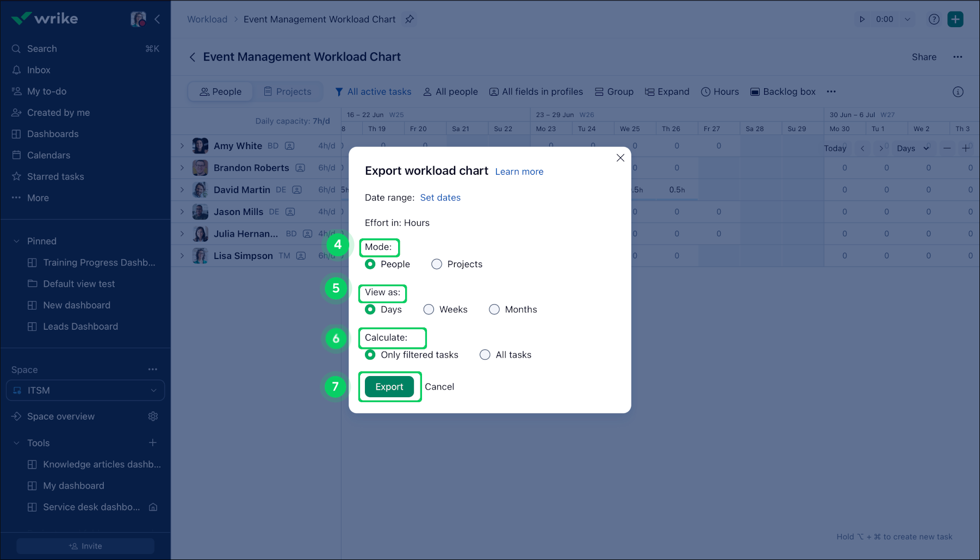Image resolution: width=980 pixels, height=560 pixels.
Task: Select the Projects mode radio button
Action: [436, 264]
